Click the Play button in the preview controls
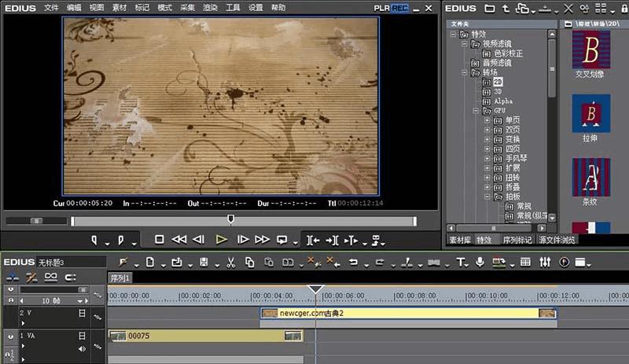 221,239
